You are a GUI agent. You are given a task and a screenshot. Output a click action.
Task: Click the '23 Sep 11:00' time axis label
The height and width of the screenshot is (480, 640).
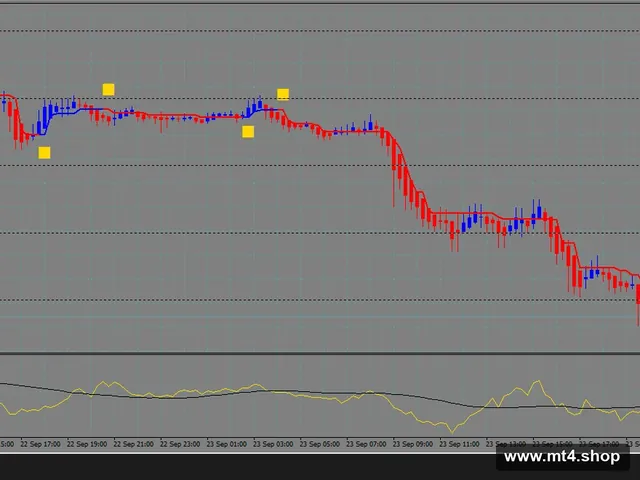[459, 444]
